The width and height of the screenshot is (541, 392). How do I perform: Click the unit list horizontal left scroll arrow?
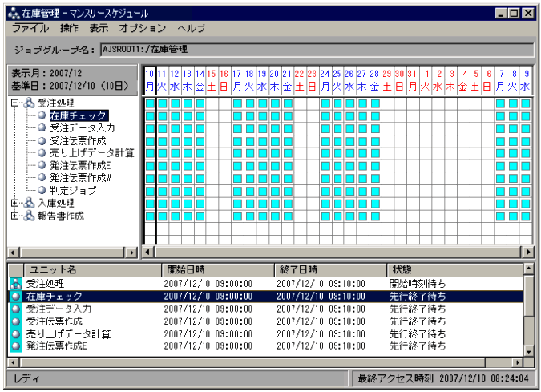point(13,362)
